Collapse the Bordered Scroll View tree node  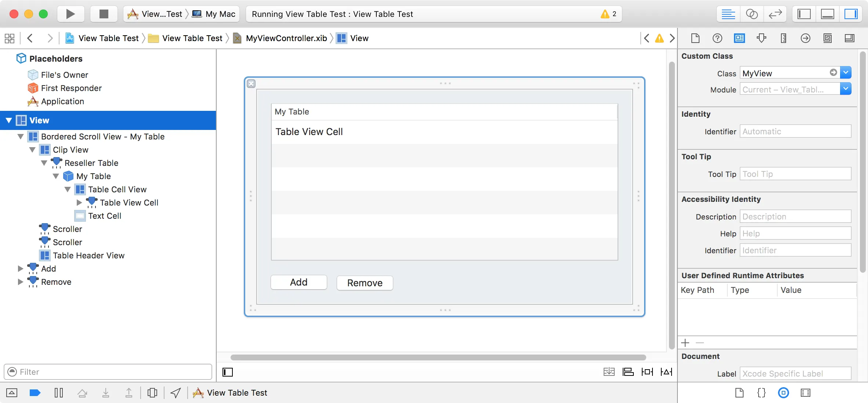click(21, 137)
